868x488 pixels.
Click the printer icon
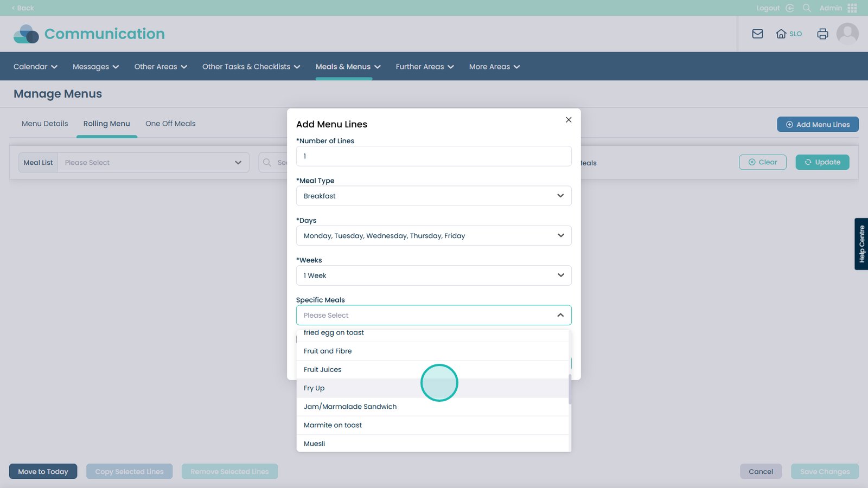822,34
